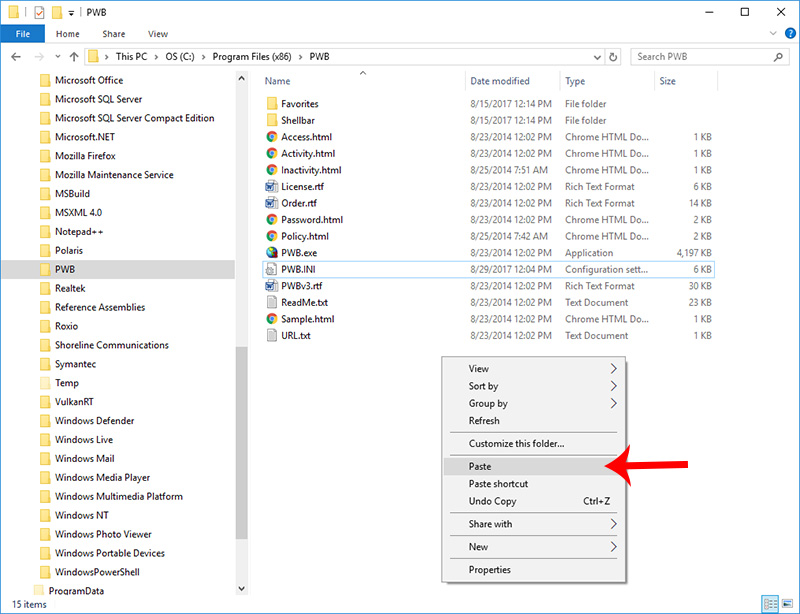
Task: Open Properties from the context menu
Action: pos(534,570)
